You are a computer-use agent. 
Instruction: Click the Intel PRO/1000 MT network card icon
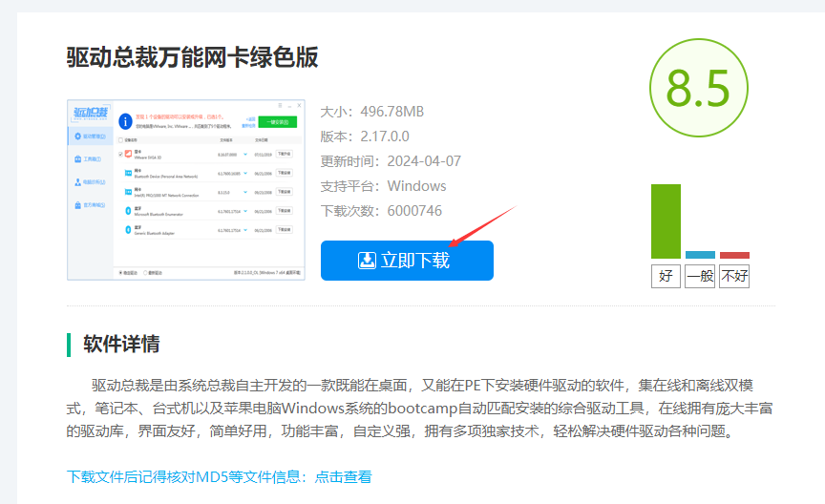[128, 192]
